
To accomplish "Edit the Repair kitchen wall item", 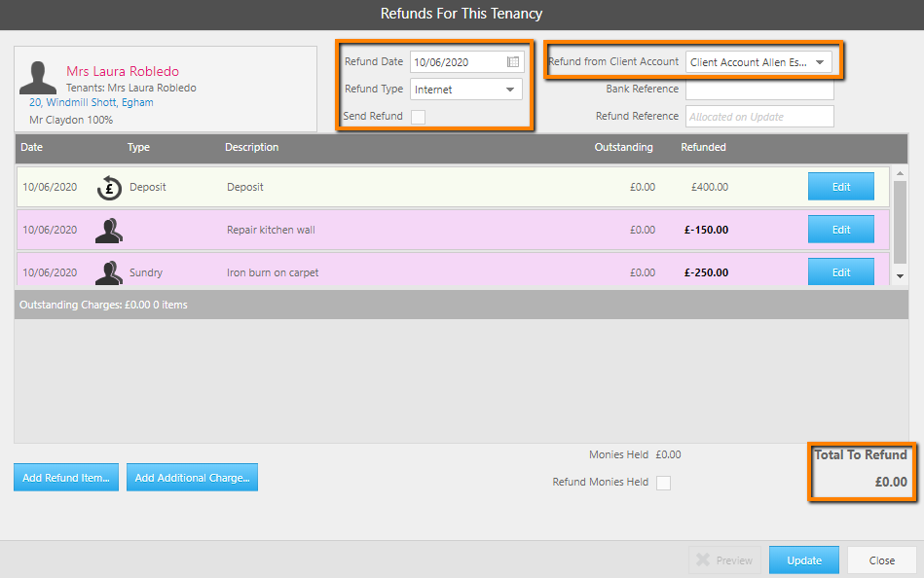I will pyautogui.click(x=841, y=230).
